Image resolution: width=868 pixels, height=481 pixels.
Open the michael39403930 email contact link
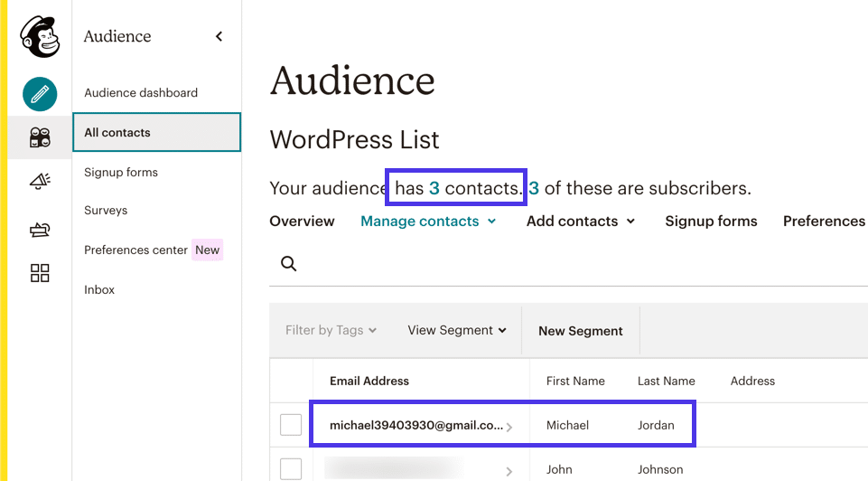pos(415,425)
